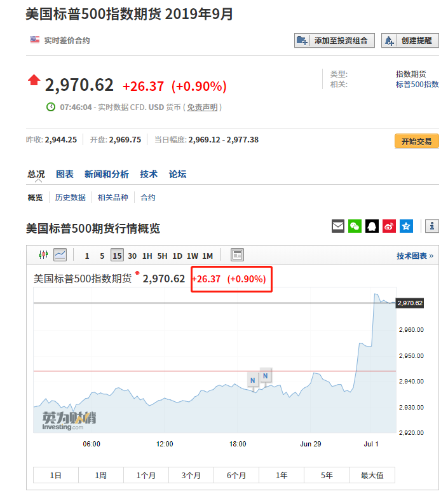Share to Weibo icon
Image resolution: width=448 pixels, height=496 pixels.
click(x=390, y=226)
